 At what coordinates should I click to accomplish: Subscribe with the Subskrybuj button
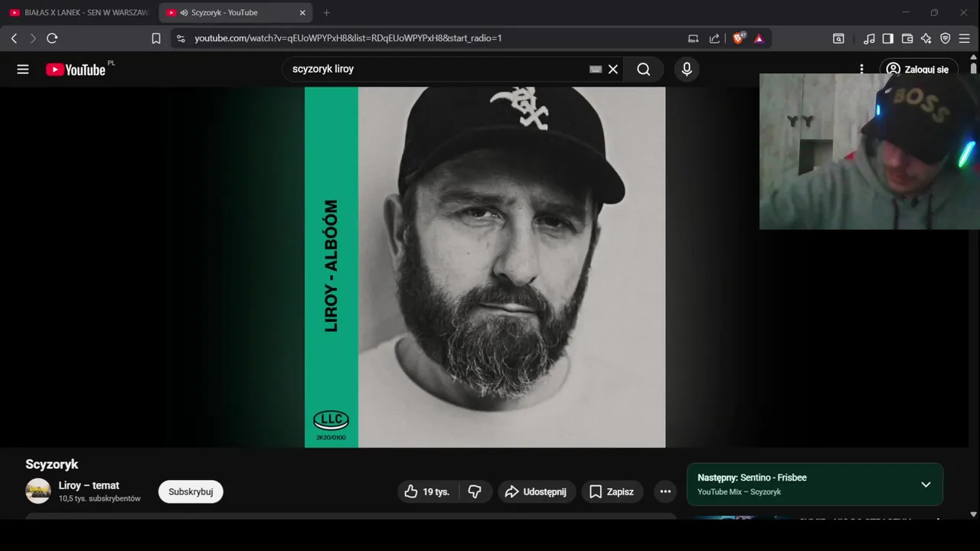(x=191, y=491)
